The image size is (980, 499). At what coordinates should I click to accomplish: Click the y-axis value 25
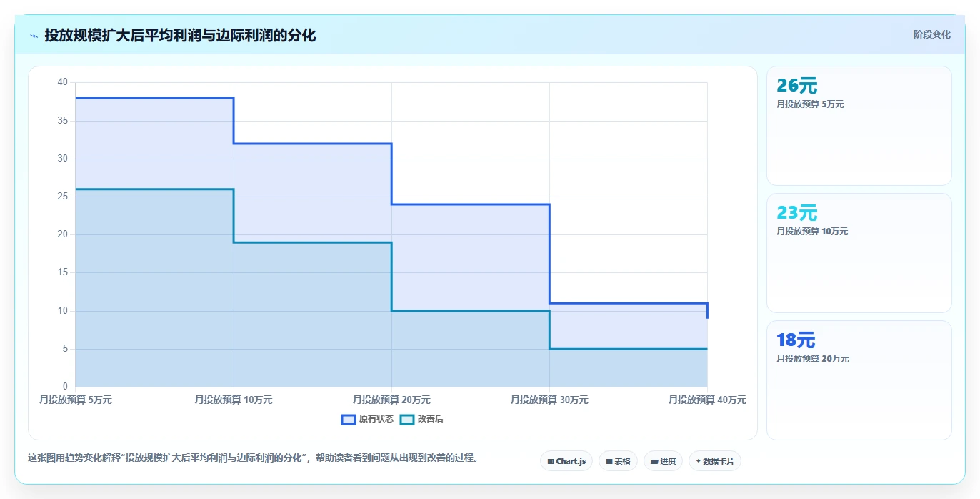62,197
